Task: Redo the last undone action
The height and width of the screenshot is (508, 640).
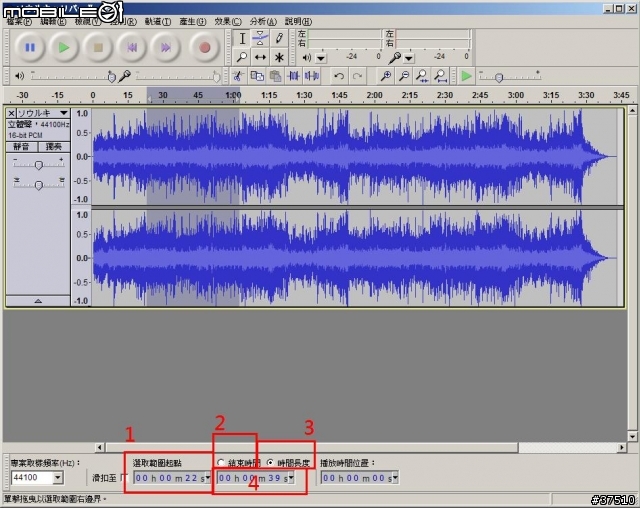Action: (x=357, y=76)
